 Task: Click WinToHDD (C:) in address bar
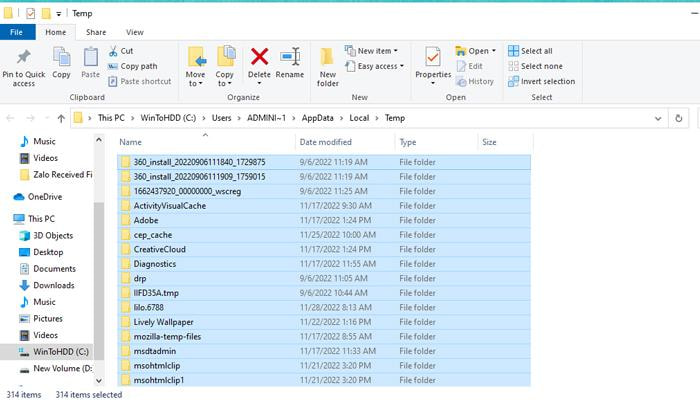point(168,118)
